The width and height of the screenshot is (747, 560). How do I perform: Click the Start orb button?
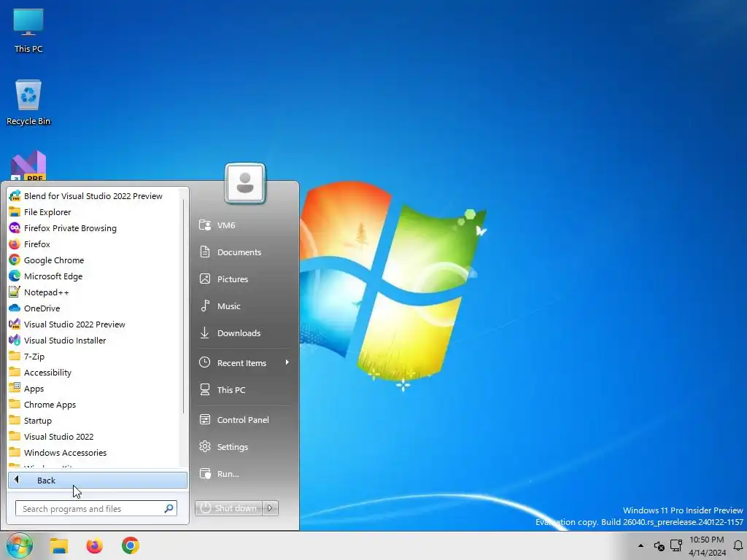20,545
